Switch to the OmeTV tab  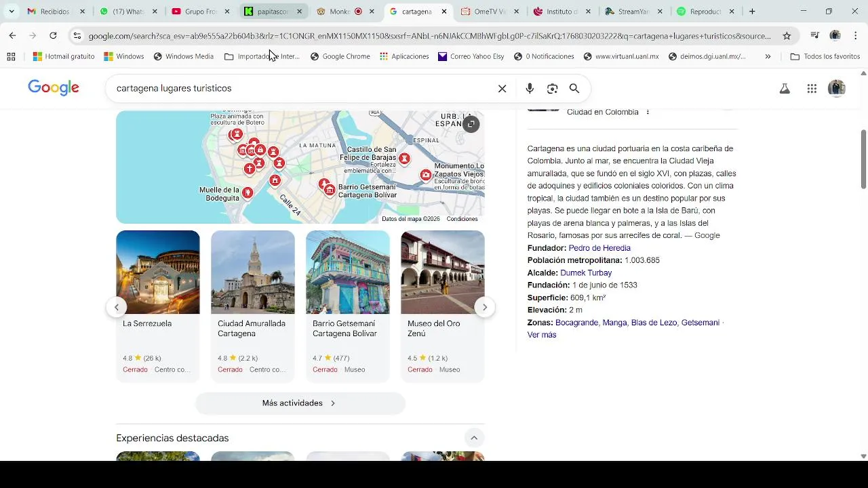tap(489, 12)
